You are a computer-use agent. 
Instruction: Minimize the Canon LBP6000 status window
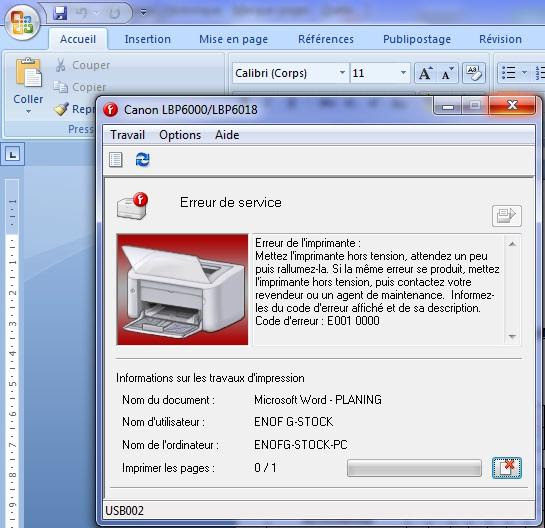(447, 105)
